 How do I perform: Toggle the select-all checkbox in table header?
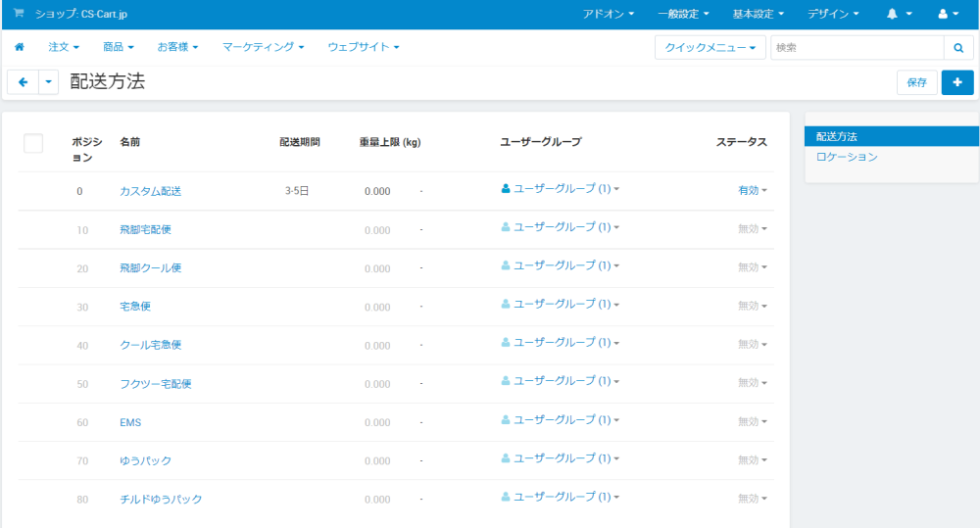click(33, 143)
